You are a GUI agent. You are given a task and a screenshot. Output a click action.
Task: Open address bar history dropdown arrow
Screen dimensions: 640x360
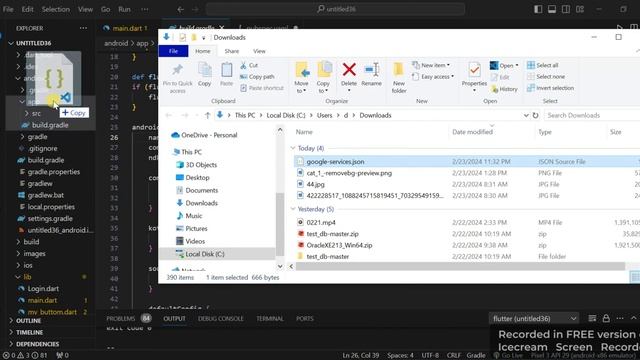point(526,116)
